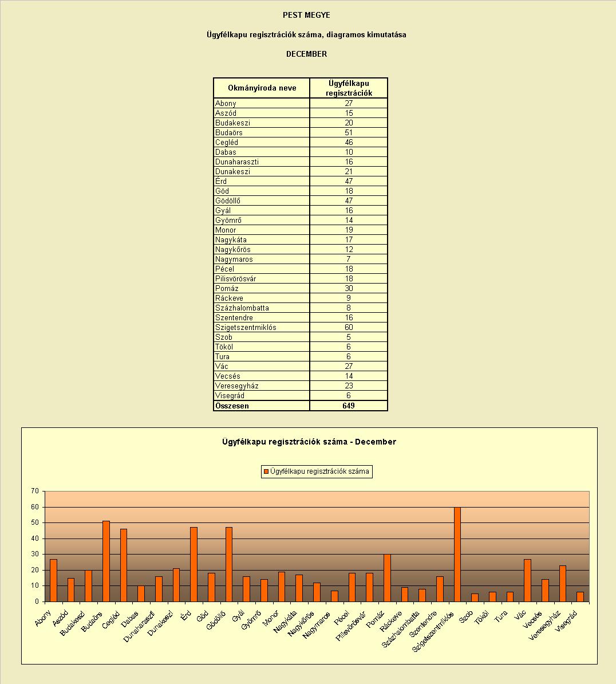616x684 pixels.
Task: Click the Budaörs bar in the chart
Action: pyautogui.click(x=106, y=561)
